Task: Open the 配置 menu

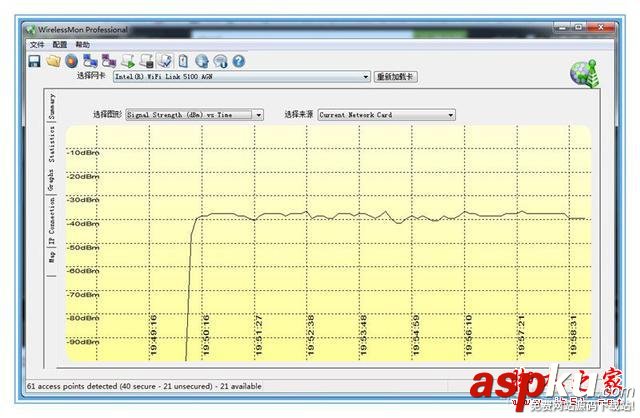Action: [x=60, y=44]
